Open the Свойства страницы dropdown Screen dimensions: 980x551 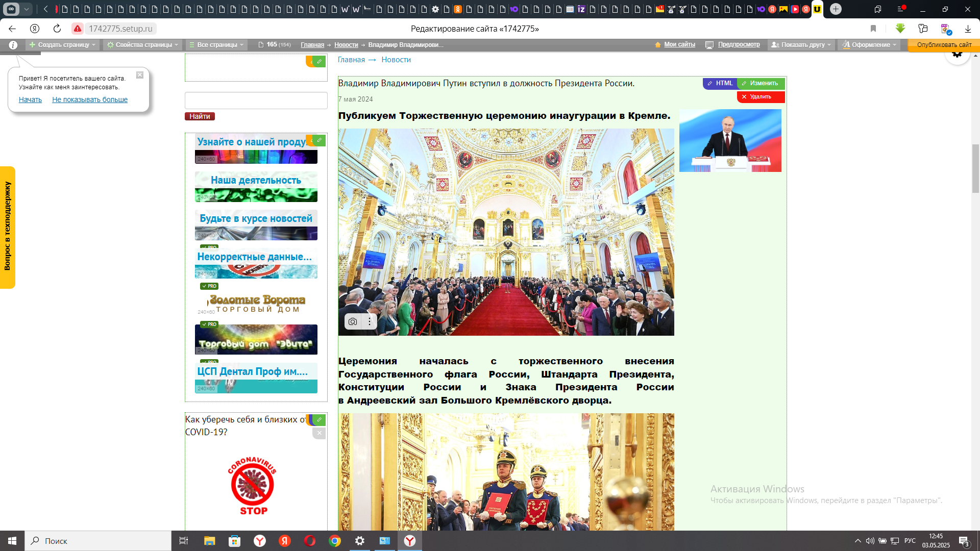click(142, 45)
